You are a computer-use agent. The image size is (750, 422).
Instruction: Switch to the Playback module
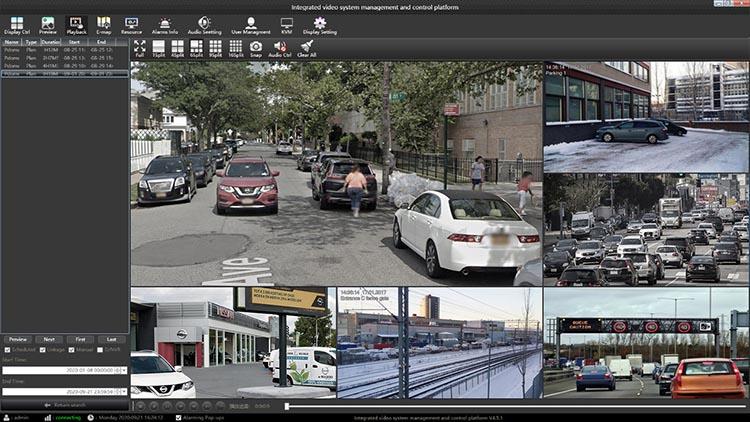76,25
